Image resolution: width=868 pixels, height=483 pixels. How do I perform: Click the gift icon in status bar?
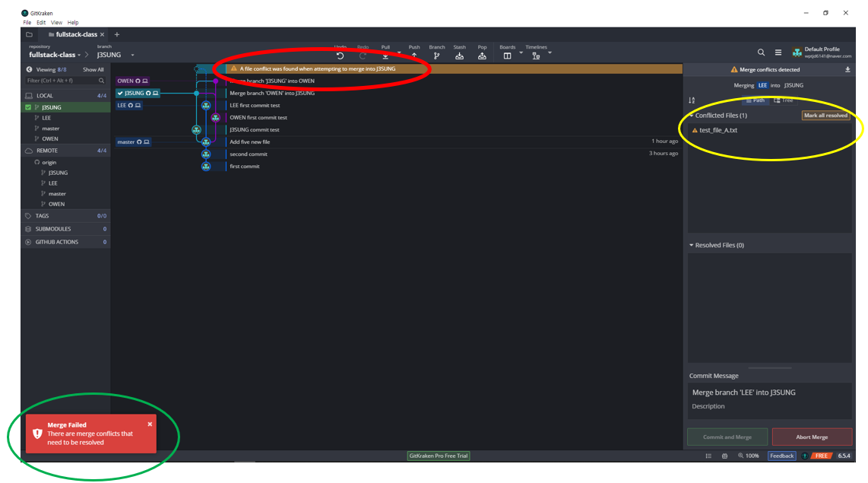(x=724, y=456)
